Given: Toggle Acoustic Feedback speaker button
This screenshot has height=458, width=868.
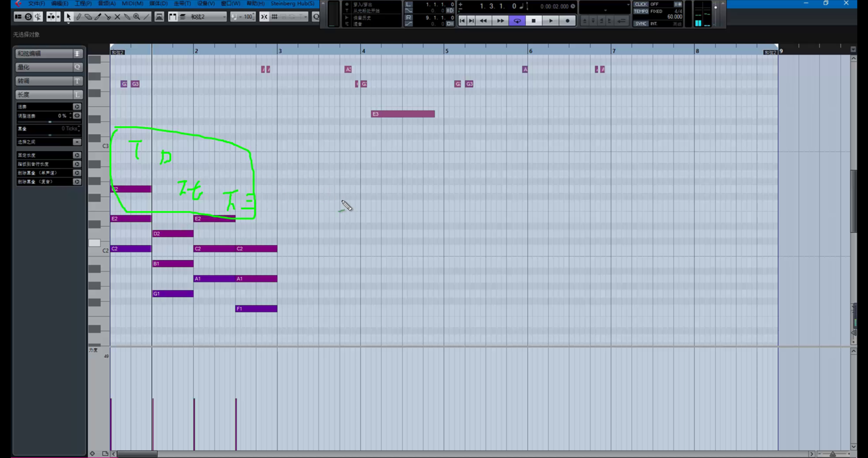Looking at the screenshot, I should (x=38, y=17).
